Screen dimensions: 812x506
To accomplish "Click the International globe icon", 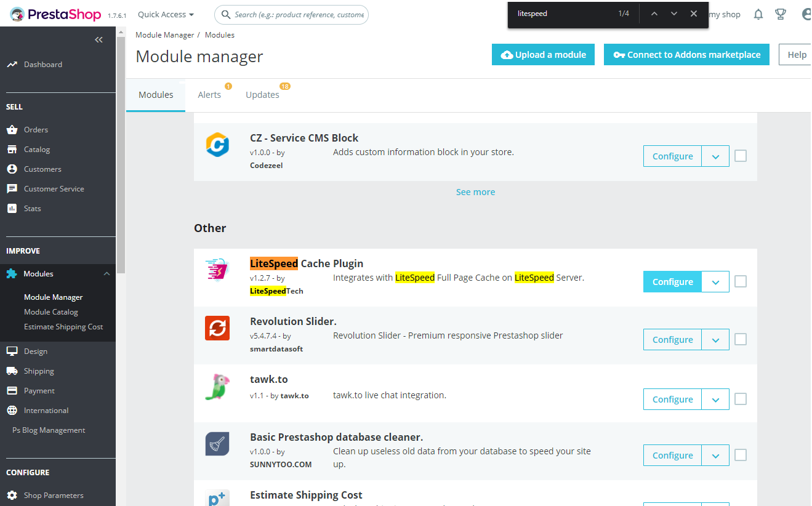I will pos(12,410).
